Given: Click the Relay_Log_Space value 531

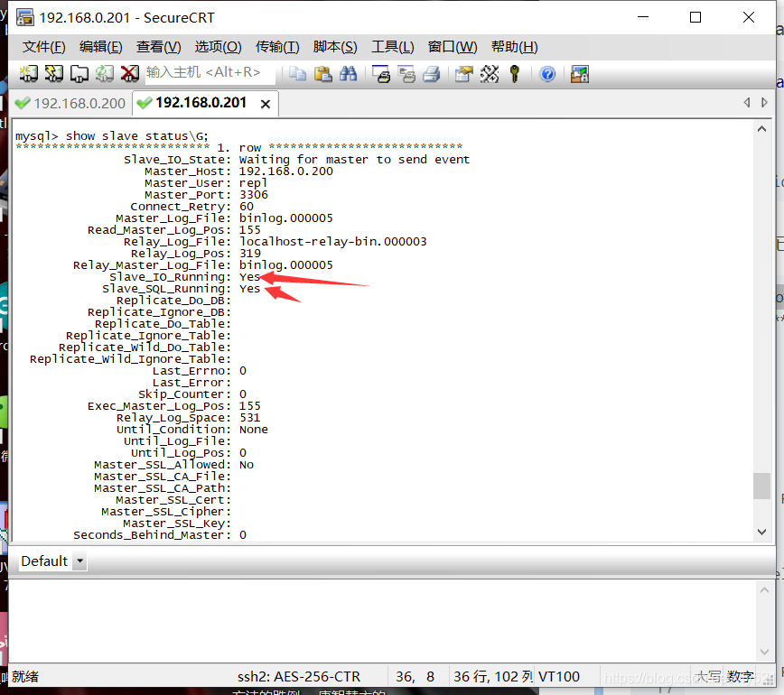Looking at the screenshot, I should click(249, 418).
